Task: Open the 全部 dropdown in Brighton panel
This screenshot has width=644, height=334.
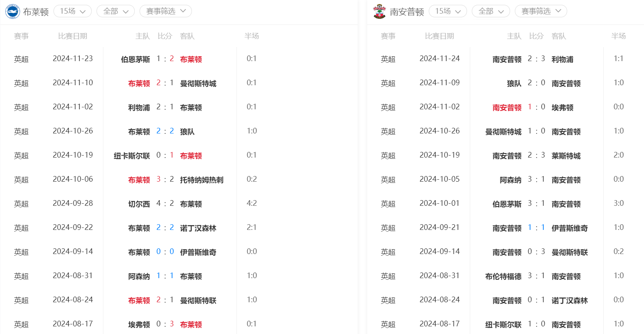Action: tap(115, 11)
